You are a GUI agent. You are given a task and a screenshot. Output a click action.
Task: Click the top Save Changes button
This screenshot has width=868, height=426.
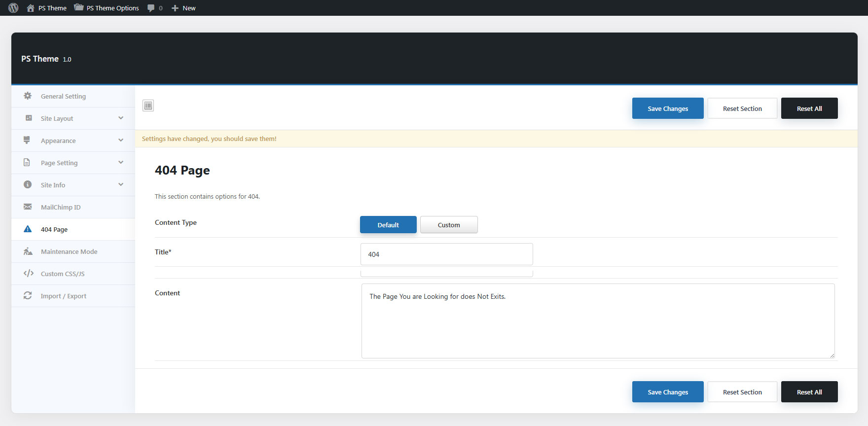coord(667,108)
